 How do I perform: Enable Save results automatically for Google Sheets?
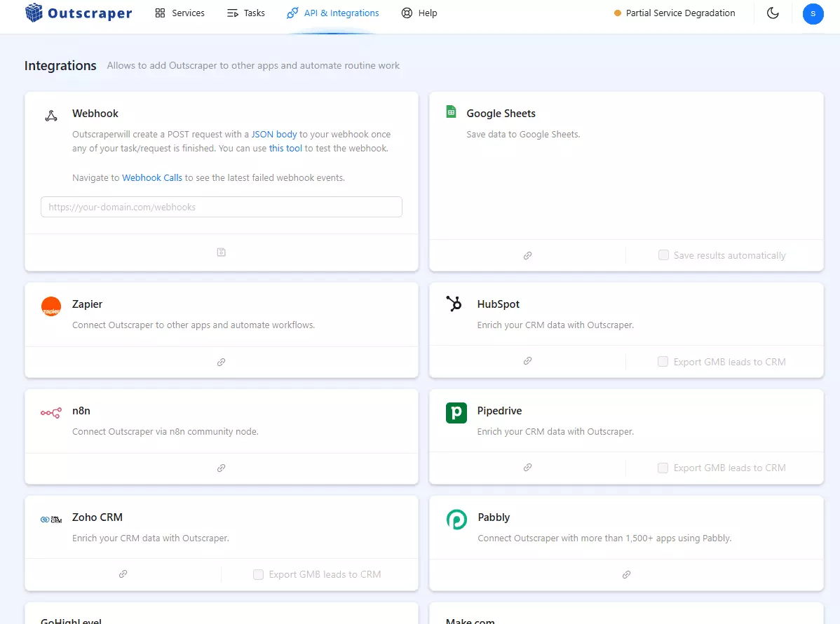point(663,255)
